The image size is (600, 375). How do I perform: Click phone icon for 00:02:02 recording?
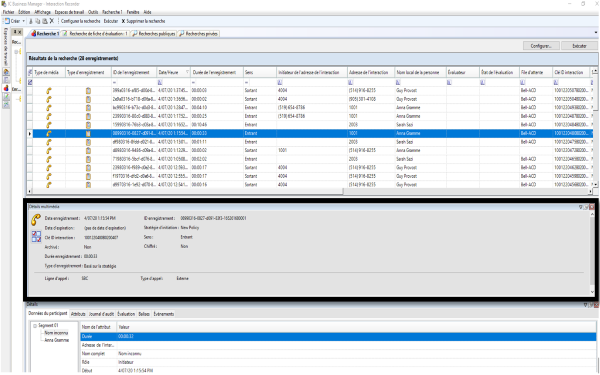[49, 159]
